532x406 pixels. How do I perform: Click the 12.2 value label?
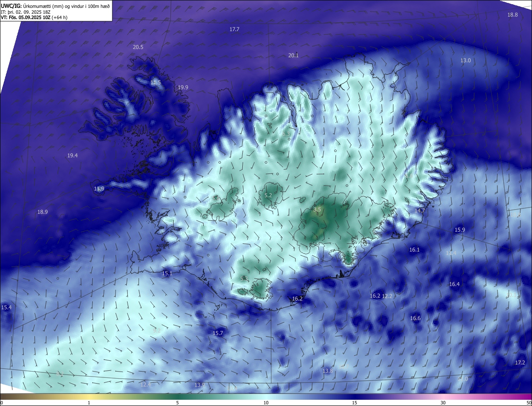tap(387, 296)
